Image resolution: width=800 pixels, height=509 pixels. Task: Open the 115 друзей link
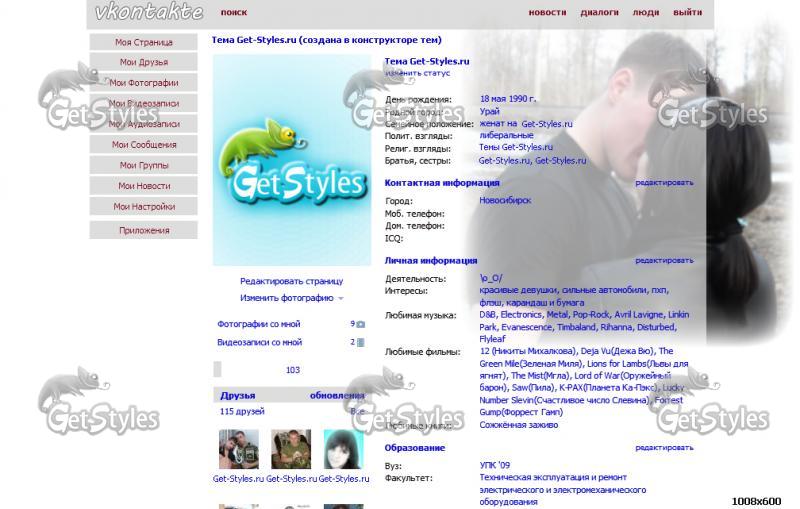[x=242, y=411]
